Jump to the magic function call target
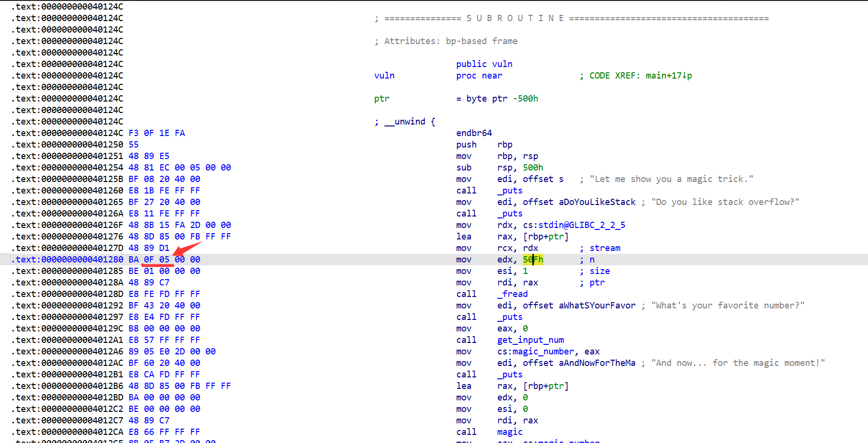 pos(509,432)
